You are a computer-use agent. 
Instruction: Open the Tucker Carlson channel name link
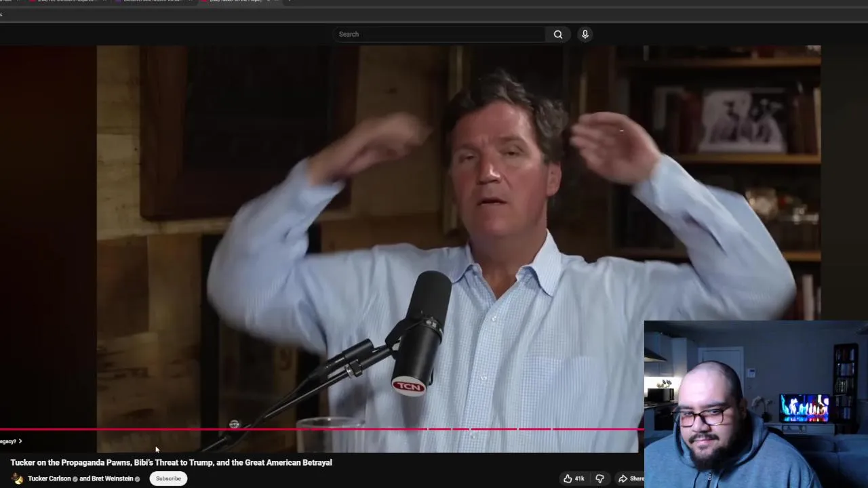(x=50, y=479)
